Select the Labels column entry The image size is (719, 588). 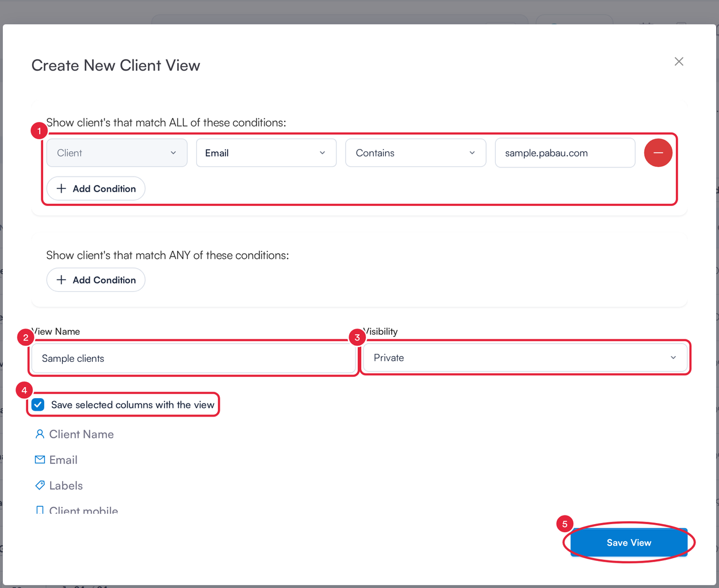click(66, 486)
